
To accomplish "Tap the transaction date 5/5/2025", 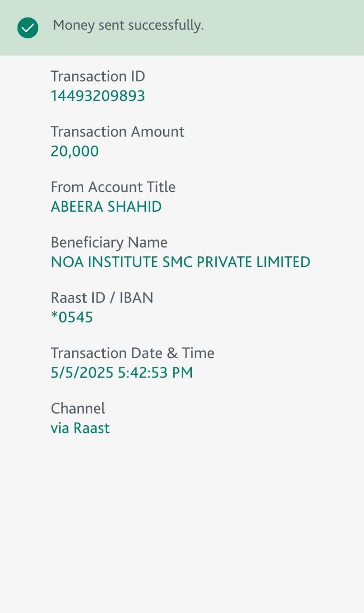I will point(82,373).
